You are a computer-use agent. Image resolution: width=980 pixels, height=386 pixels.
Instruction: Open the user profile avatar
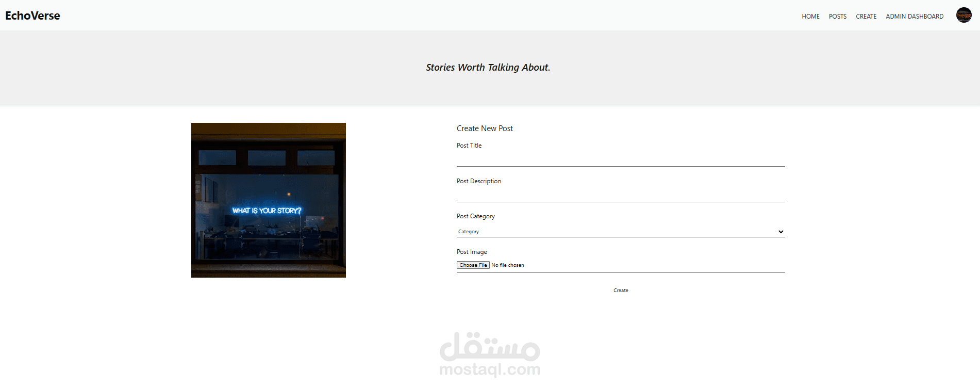(x=964, y=15)
